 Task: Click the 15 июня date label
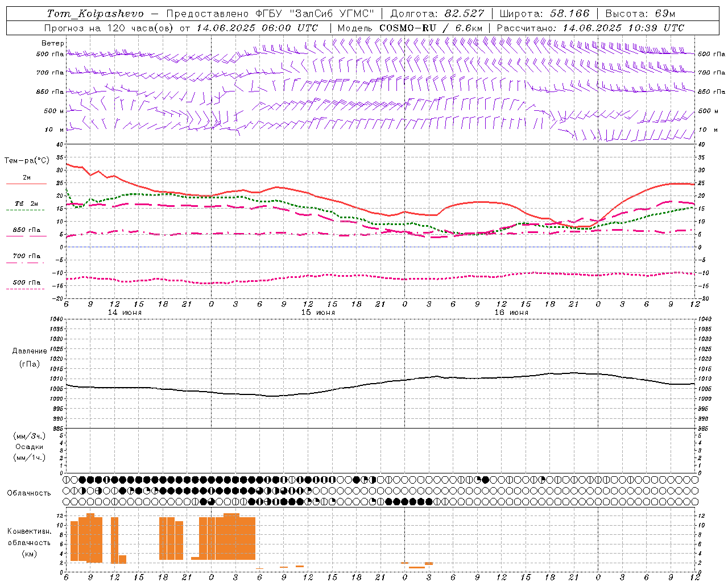318,313
